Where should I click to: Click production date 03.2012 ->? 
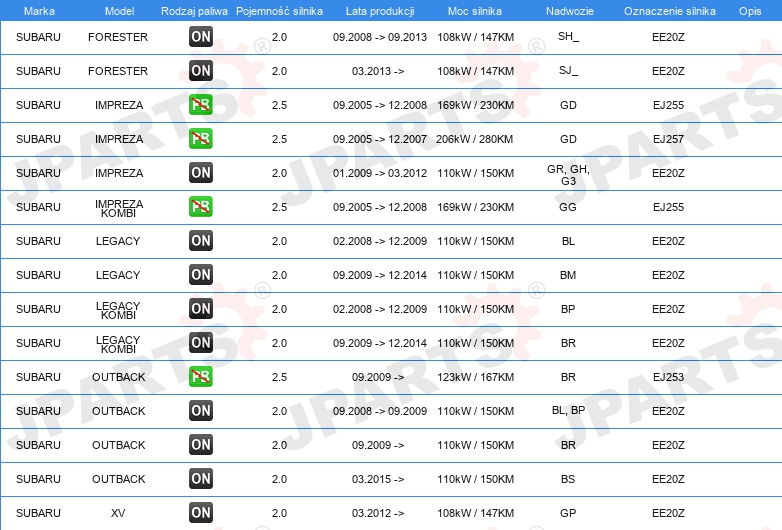[378, 513]
